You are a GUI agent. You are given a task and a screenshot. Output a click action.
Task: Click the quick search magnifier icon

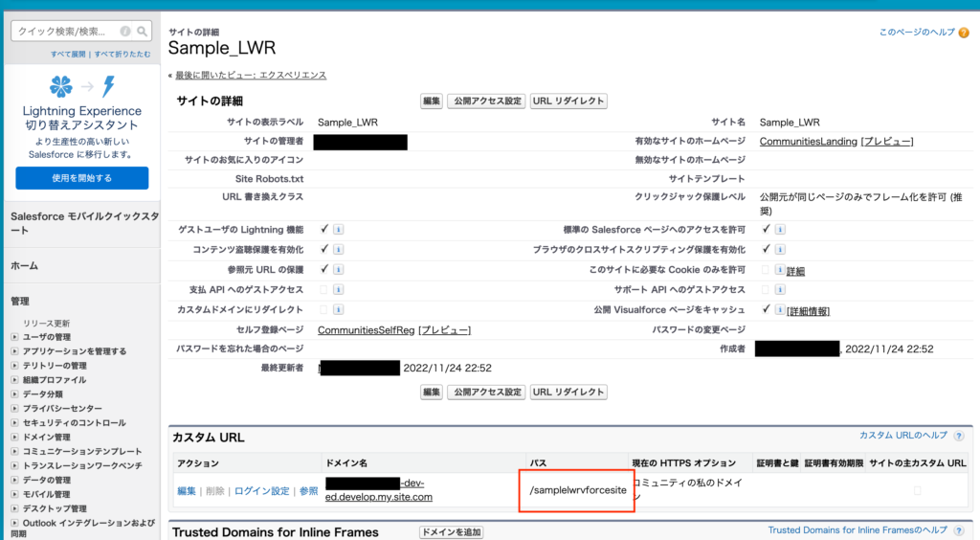[143, 32]
